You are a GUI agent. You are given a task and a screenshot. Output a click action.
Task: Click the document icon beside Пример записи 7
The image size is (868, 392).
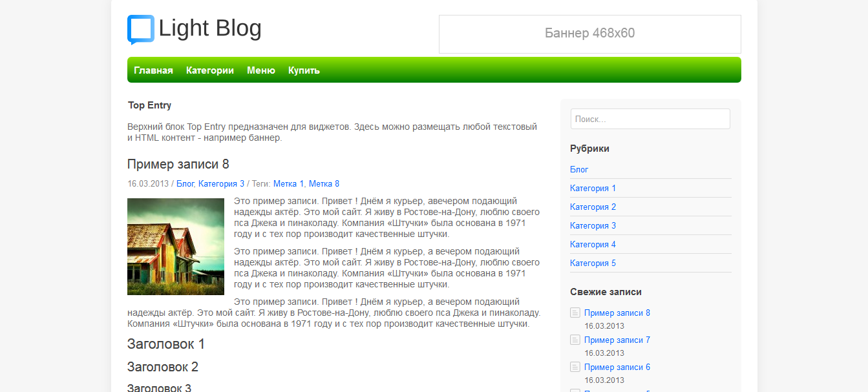pyautogui.click(x=575, y=340)
